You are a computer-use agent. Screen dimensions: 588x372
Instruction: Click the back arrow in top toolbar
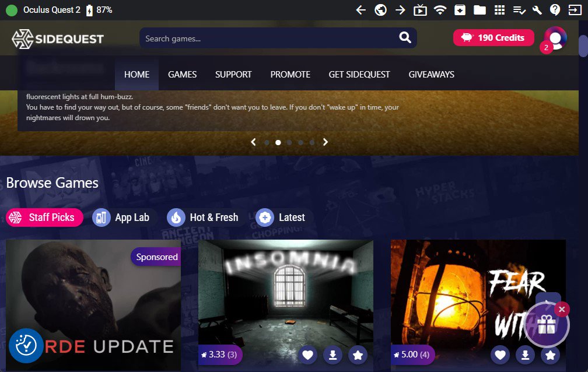(x=360, y=10)
